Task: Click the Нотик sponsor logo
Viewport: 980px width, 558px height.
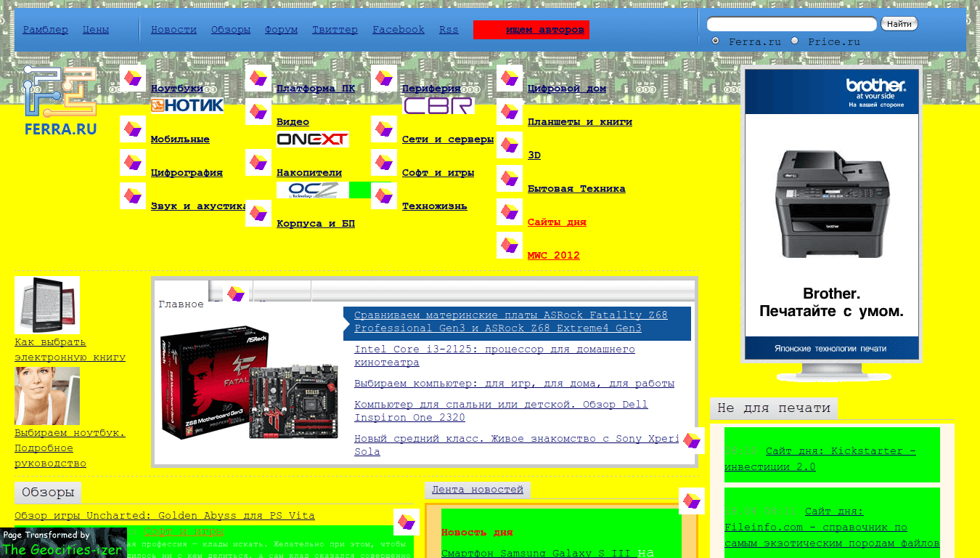Action: tap(187, 106)
